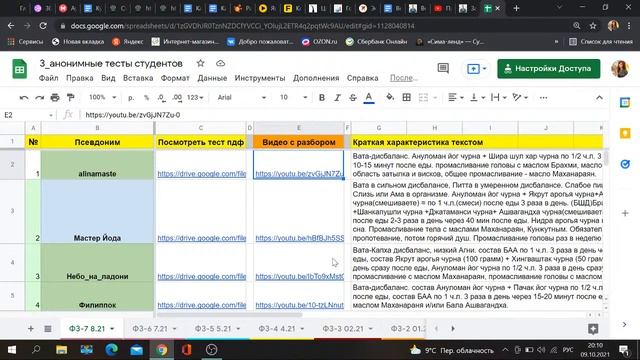The width and height of the screenshot is (640, 360).
Task: Open the Вид menu
Action: (x=108, y=78)
